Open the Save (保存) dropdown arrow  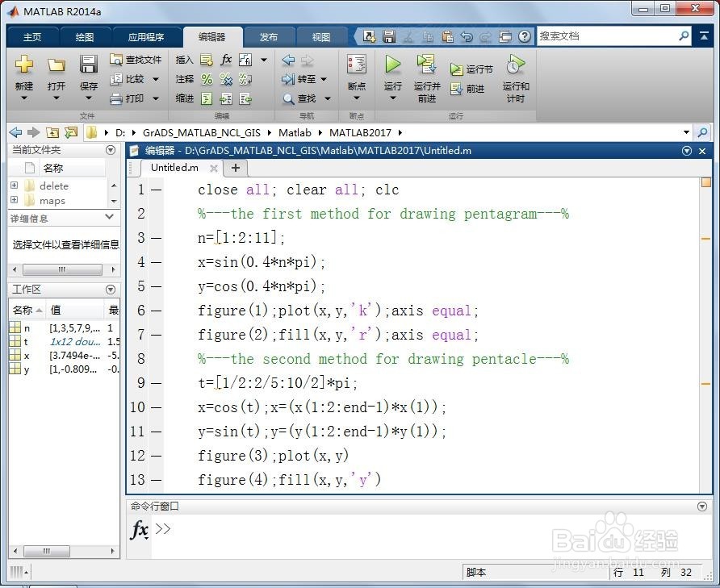(x=89, y=98)
